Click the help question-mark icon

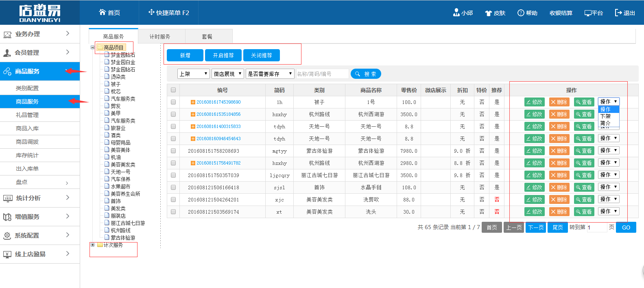521,13
